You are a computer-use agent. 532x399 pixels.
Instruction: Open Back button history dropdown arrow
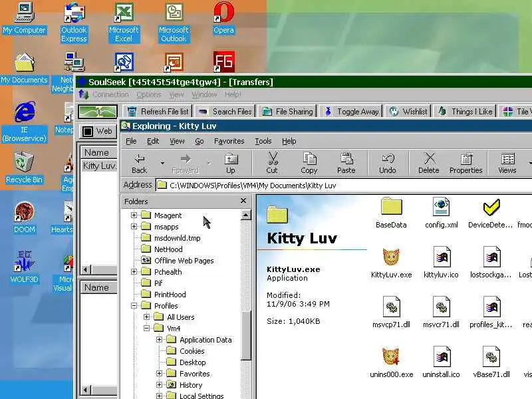[162, 163]
